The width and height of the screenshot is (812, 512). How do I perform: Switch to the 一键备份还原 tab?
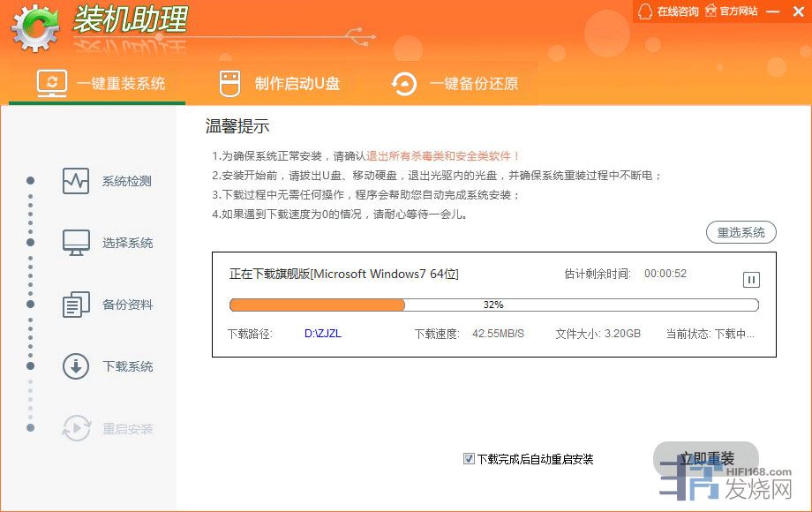[x=455, y=84]
